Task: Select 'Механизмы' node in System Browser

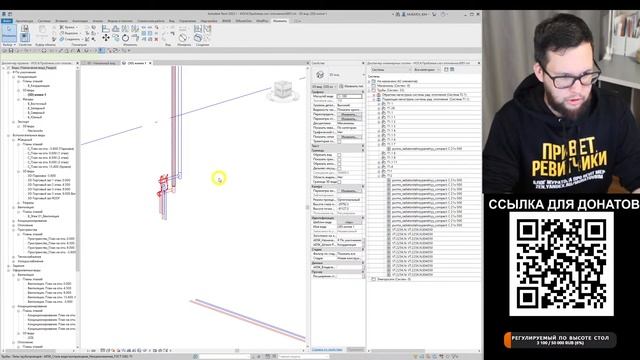Action: click(x=393, y=86)
